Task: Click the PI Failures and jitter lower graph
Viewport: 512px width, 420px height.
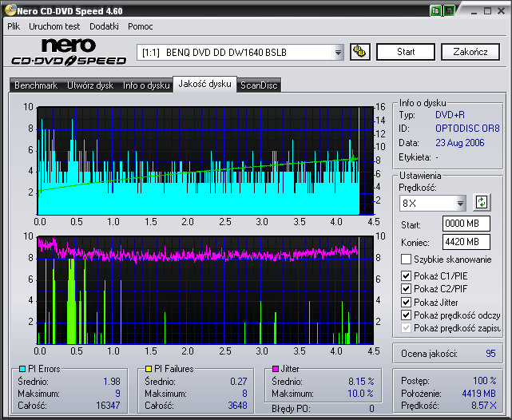Action: 205,290
